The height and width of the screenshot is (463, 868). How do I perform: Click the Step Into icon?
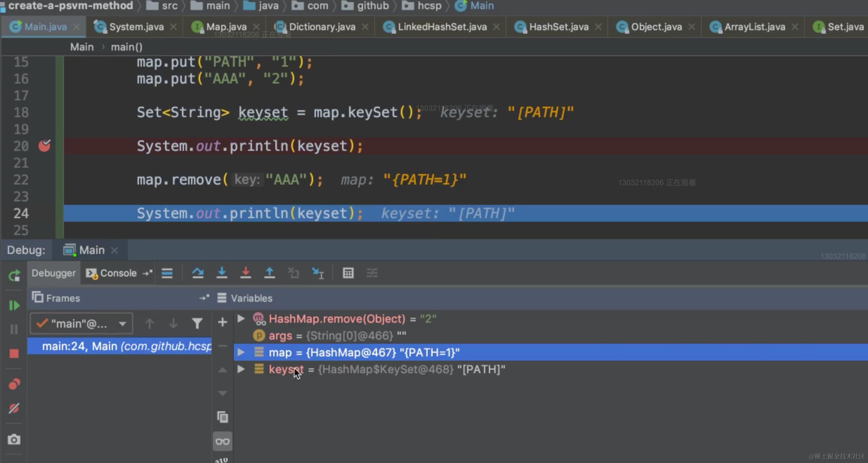222,273
